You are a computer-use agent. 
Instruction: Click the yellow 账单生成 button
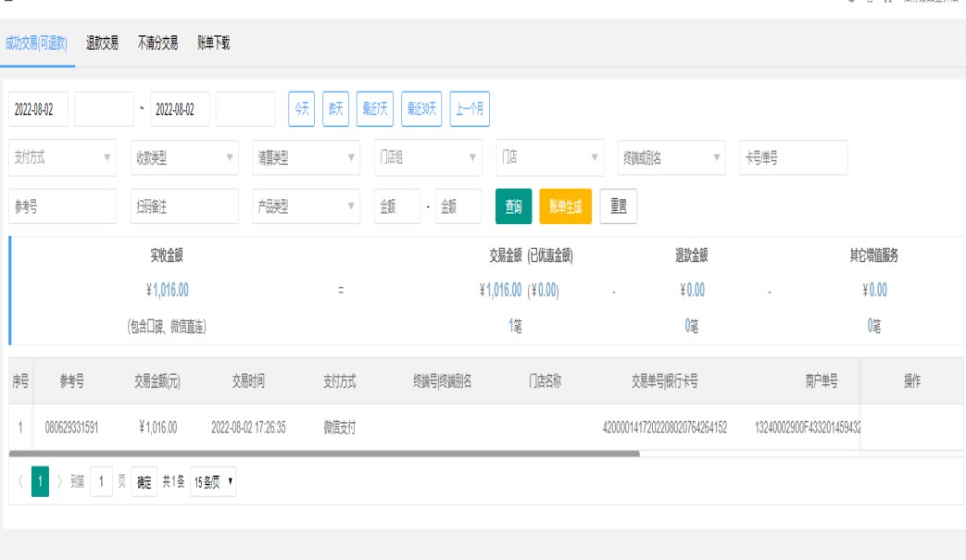[565, 207]
